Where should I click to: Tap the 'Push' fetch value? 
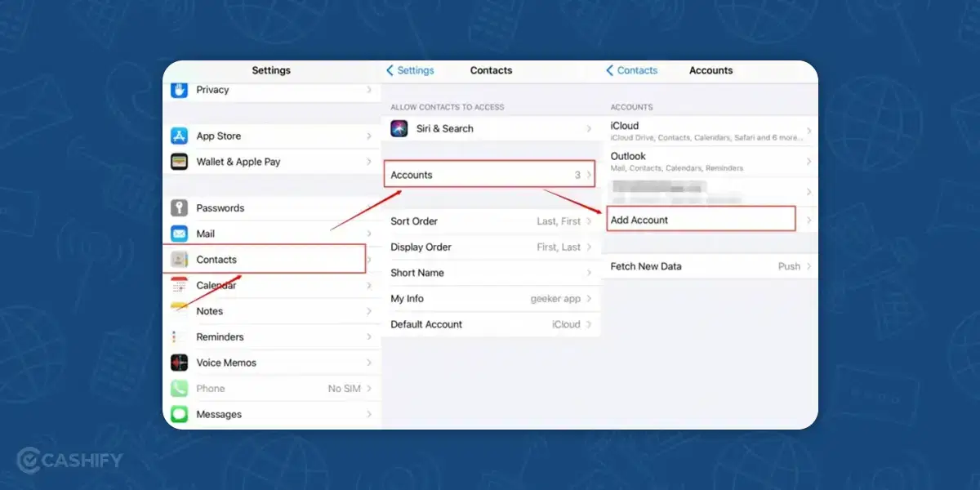click(789, 266)
